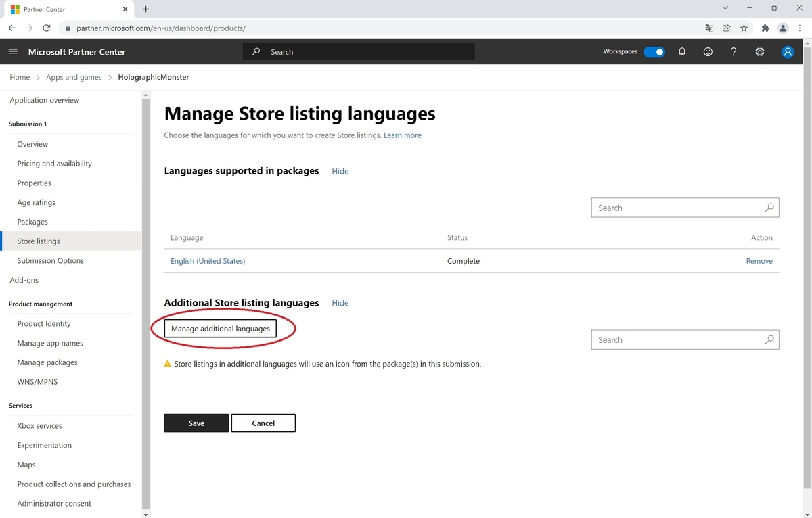
Task: Open notifications bell
Action: pyautogui.click(x=682, y=52)
